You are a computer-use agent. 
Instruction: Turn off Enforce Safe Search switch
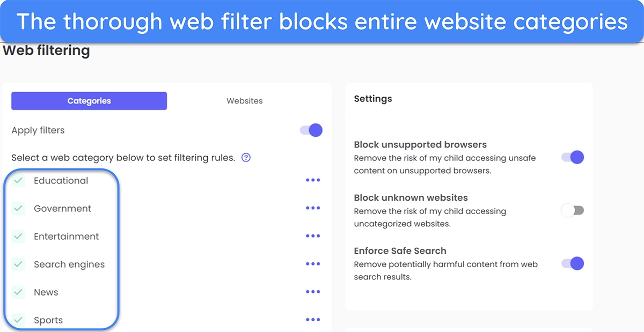coord(573,263)
